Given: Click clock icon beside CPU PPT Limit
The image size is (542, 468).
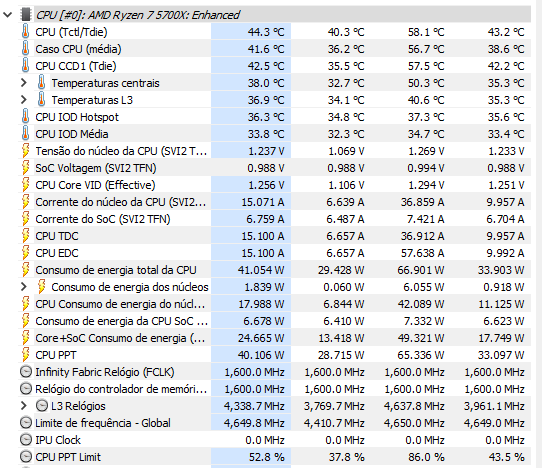Looking at the screenshot, I should [26, 457].
